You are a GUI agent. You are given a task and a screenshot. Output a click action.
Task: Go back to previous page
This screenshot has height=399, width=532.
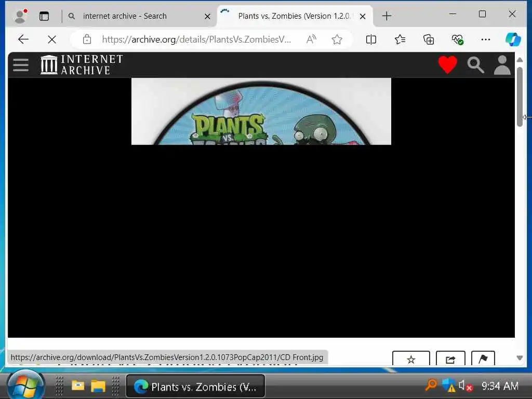click(23, 39)
